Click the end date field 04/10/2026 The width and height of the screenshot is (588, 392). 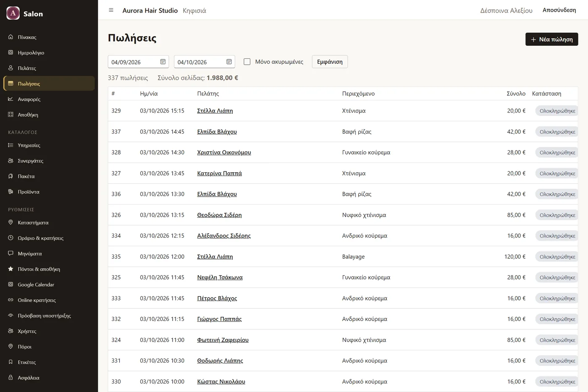(204, 62)
